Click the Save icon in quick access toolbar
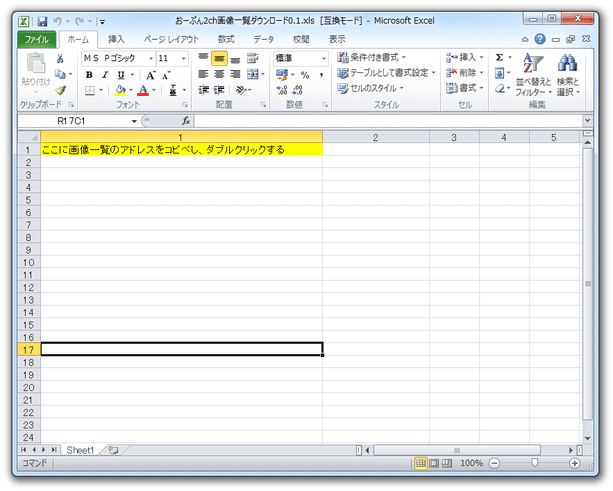The height and width of the screenshot is (491, 613). pos(42,21)
